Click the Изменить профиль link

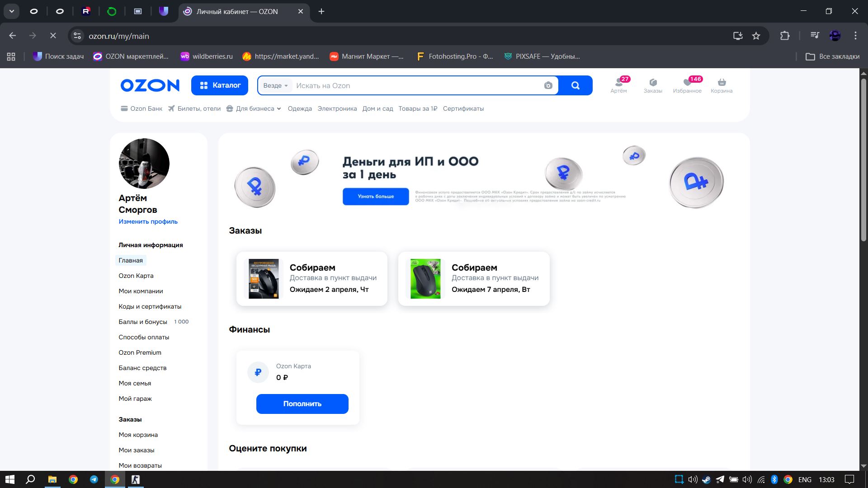pos(148,221)
